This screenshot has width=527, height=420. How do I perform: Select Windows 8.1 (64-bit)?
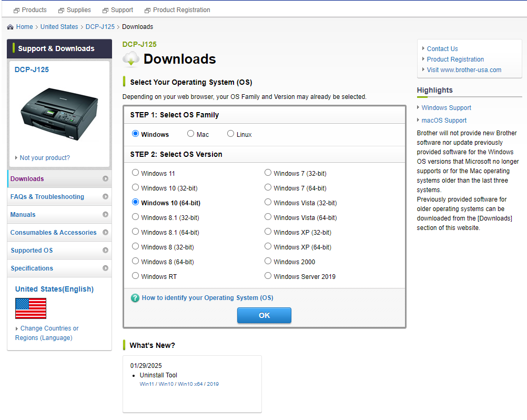tap(135, 232)
